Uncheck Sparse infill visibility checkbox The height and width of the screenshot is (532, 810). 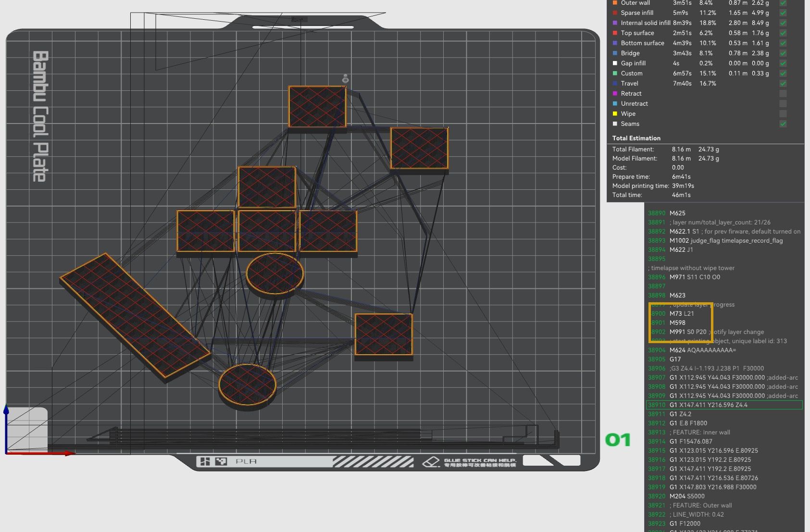click(783, 13)
